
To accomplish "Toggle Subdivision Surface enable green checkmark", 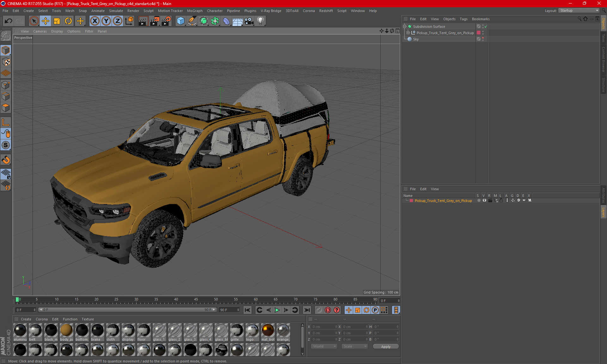I will [x=486, y=27].
